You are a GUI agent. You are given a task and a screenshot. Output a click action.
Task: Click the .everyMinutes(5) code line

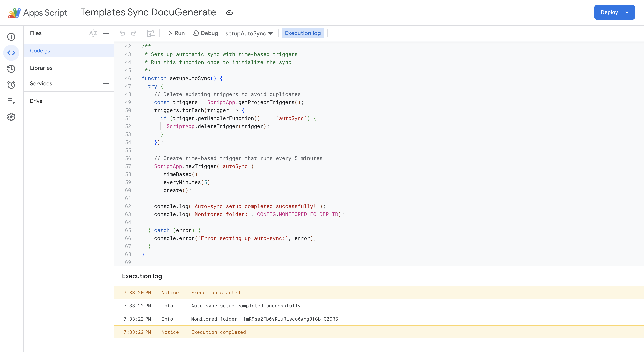tap(185, 182)
